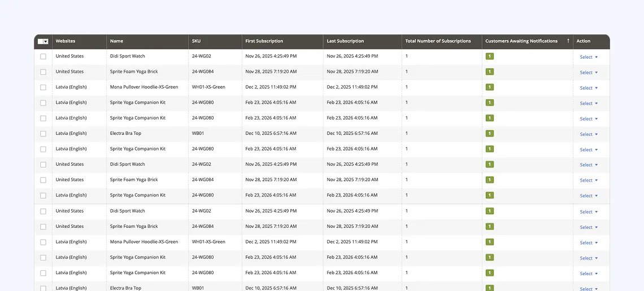Viewport: 644px width, 291px height.
Task: Tick checkbox of first Sprite Yoga Companion Kit row
Action: click(x=43, y=103)
